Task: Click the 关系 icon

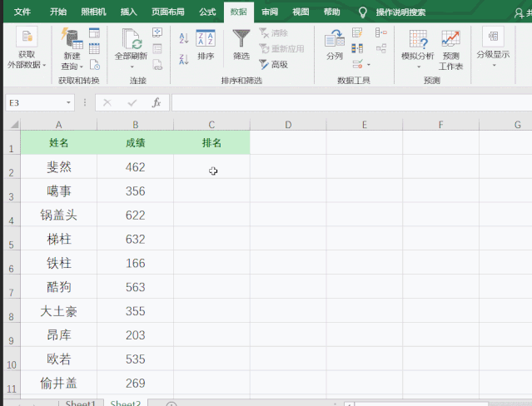Action: point(381,48)
